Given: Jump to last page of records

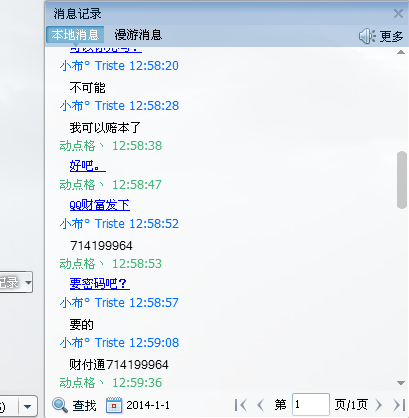Looking at the screenshot, I should 399,405.
